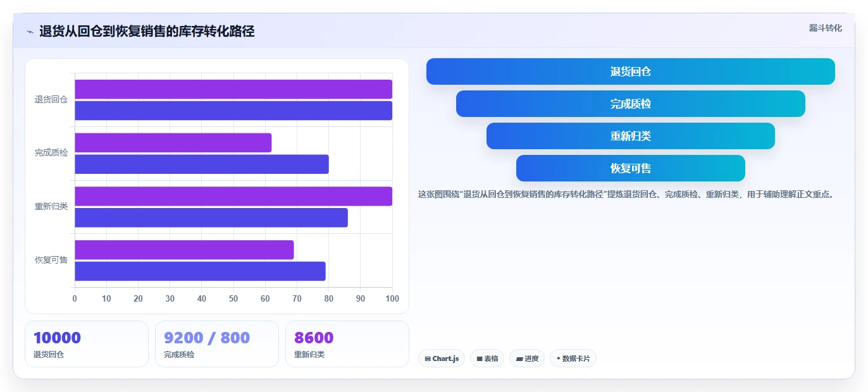Select the 退货回仓 funnel stage
Screen dimensions: 868x392
click(631, 71)
